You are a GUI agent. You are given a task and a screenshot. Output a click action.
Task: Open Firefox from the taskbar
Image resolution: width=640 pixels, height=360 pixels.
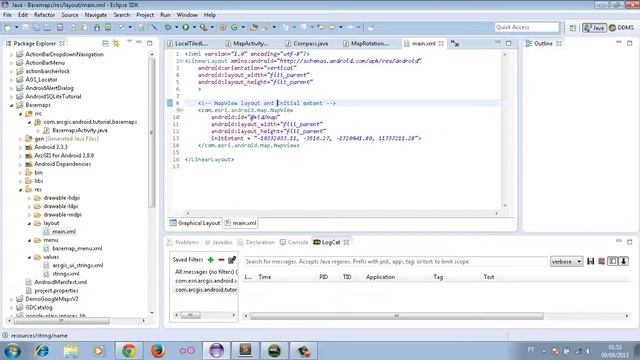[x=158, y=351]
